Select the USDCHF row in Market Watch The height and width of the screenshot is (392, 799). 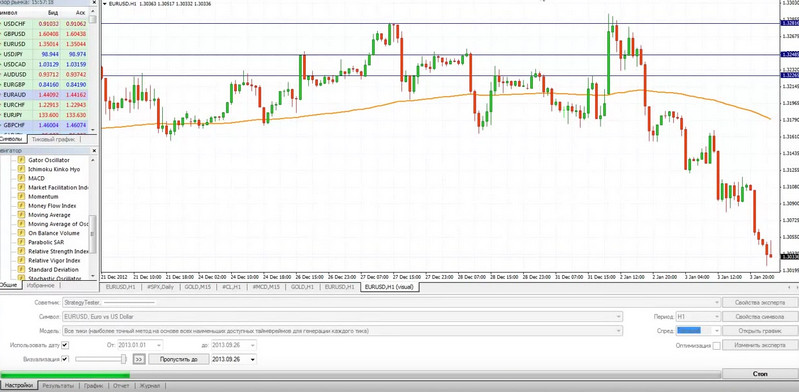pyautogui.click(x=44, y=23)
